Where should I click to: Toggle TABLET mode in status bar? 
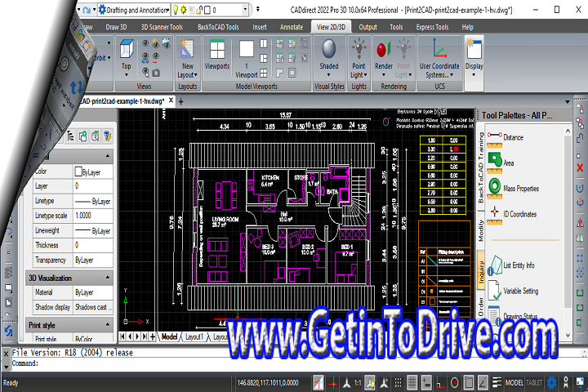534,383
